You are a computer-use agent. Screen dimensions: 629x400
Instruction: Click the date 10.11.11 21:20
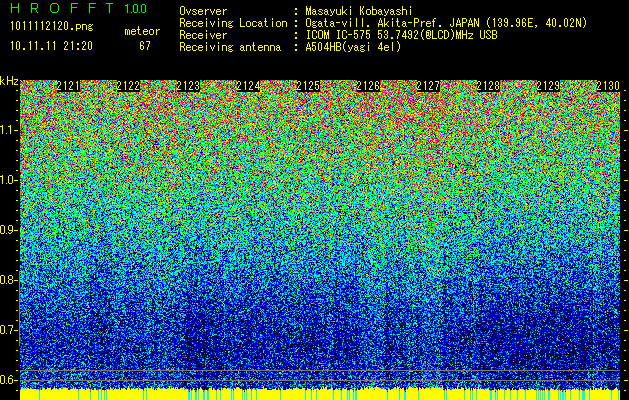pyautogui.click(x=51, y=46)
